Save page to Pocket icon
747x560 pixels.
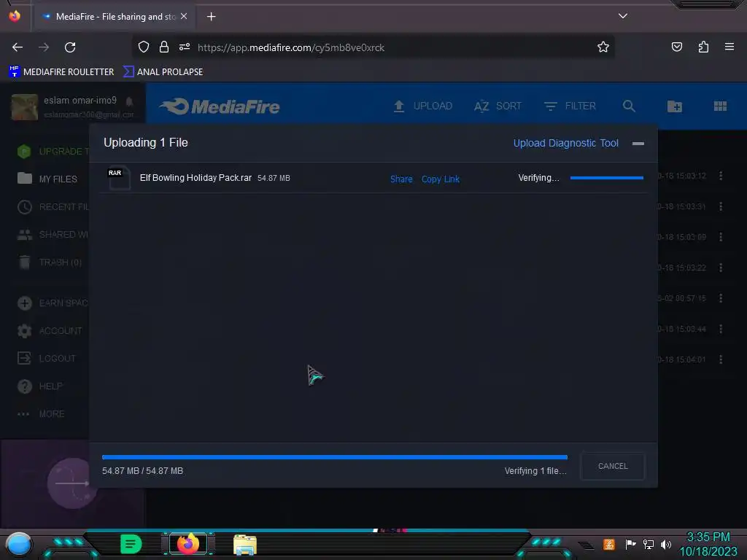point(676,47)
